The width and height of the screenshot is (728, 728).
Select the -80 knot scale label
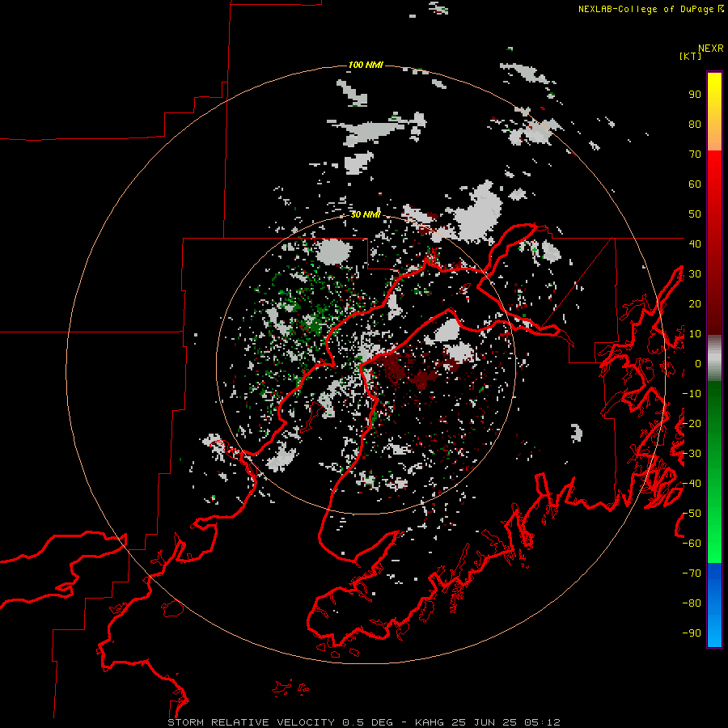(x=692, y=603)
